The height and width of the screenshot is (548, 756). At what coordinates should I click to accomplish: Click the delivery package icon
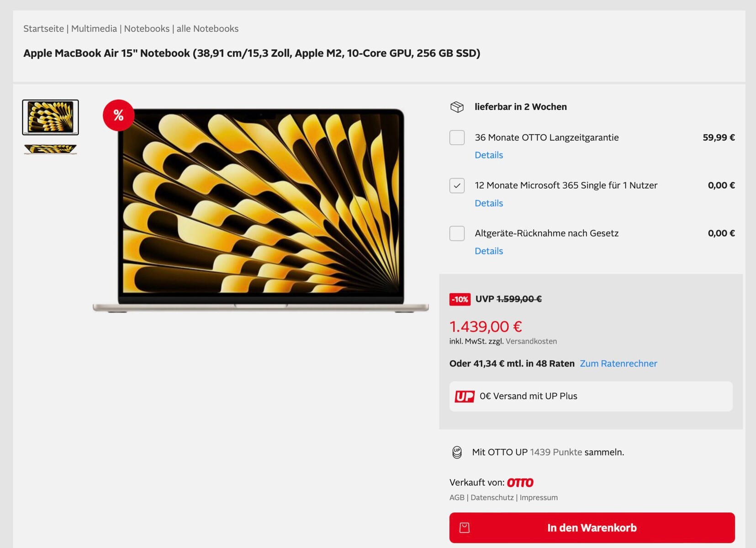[x=457, y=107]
